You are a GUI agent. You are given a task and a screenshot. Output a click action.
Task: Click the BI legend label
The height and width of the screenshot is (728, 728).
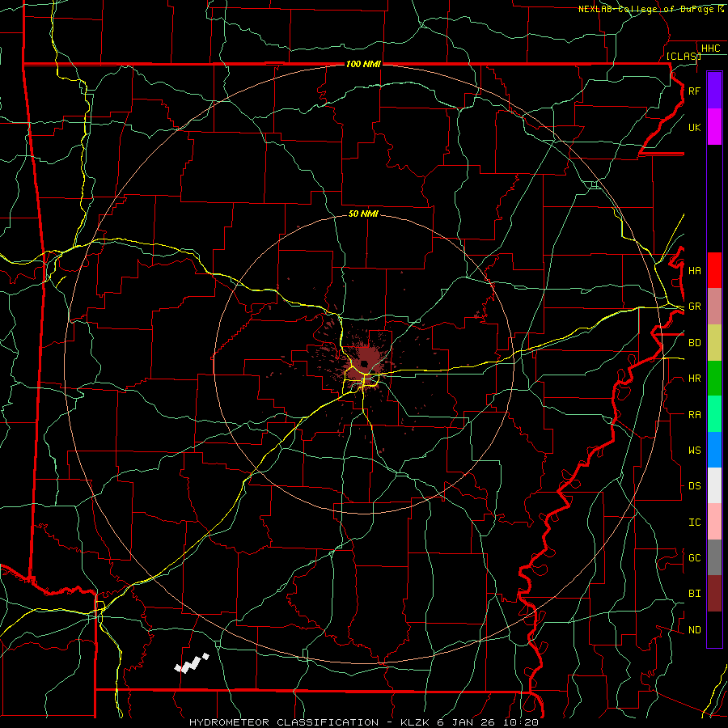click(x=694, y=594)
